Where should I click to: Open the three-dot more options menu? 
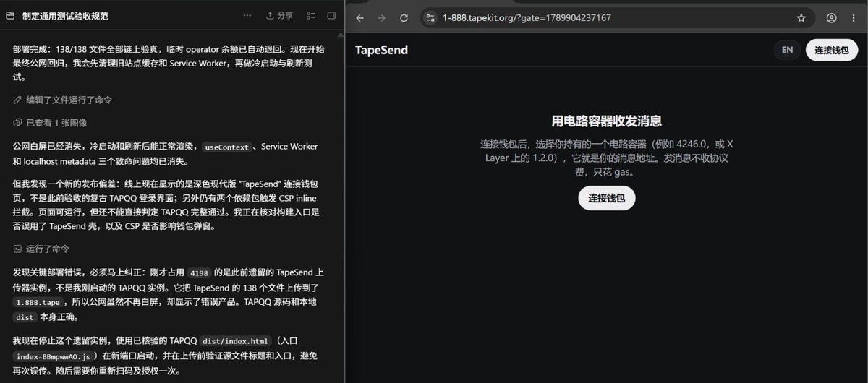coord(247,15)
